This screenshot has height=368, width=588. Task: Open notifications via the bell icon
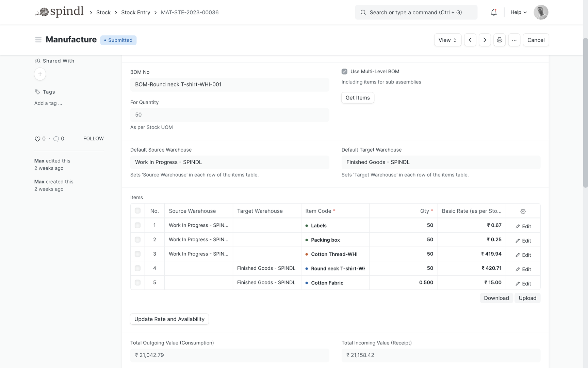[494, 12]
